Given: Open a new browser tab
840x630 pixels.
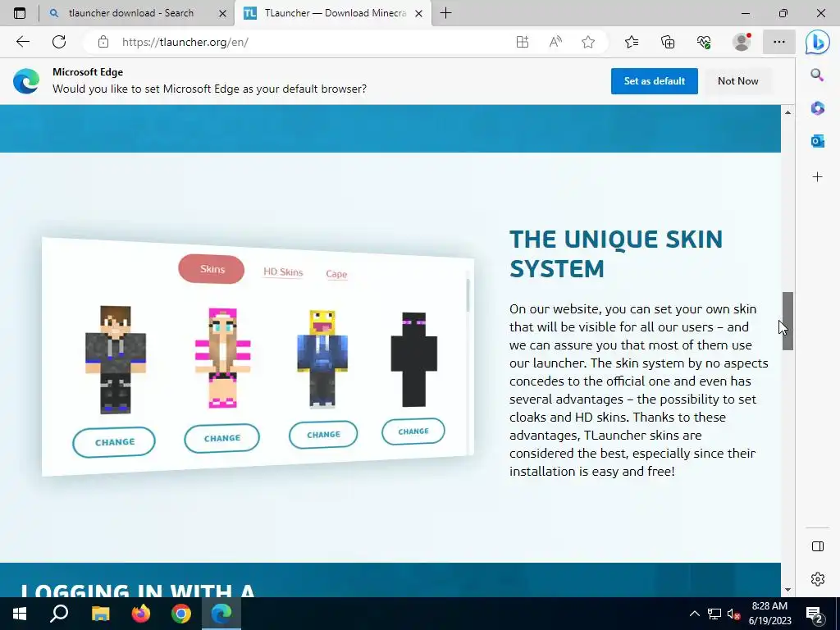Looking at the screenshot, I should click(x=445, y=13).
